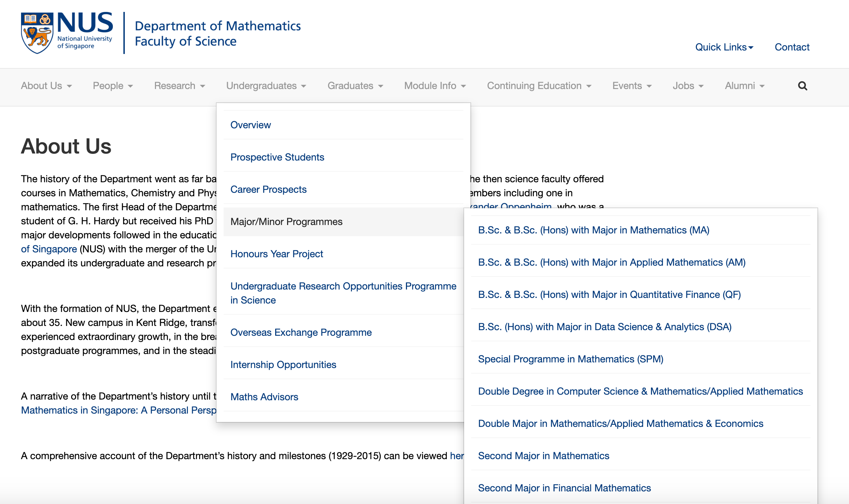849x504 pixels.
Task: Click the NUS crest logo
Action: [37, 33]
